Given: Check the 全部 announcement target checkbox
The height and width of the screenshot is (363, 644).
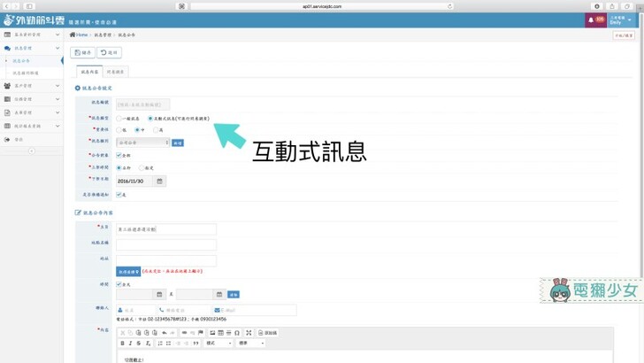Looking at the screenshot, I should pyautogui.click(x=119, y=155).
